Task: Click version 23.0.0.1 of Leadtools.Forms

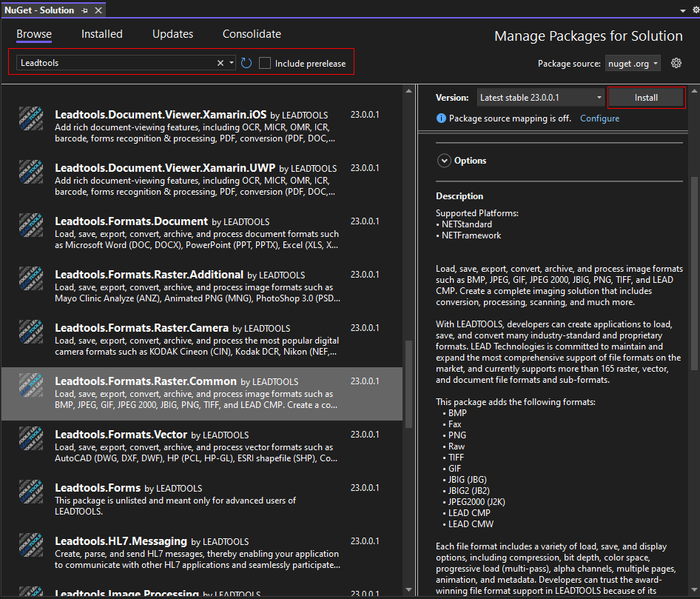Action: (365, 487)
